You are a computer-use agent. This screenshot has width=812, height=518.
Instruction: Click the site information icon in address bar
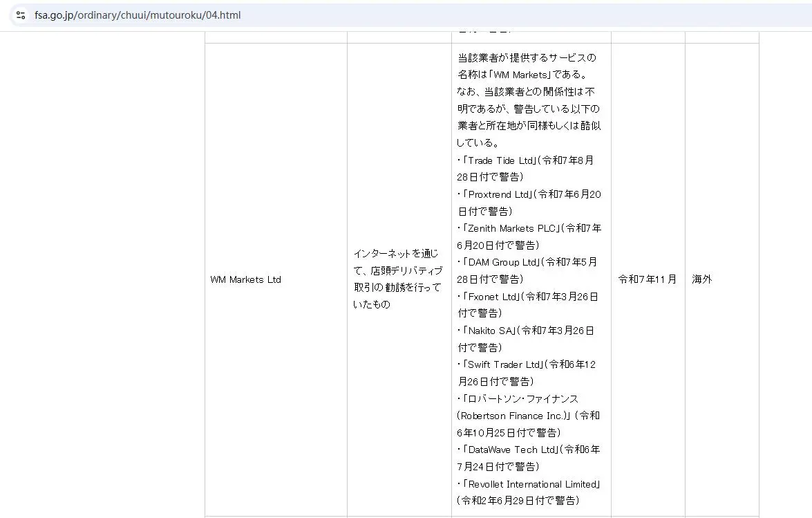pyautogui.click(x=21, y=15)
